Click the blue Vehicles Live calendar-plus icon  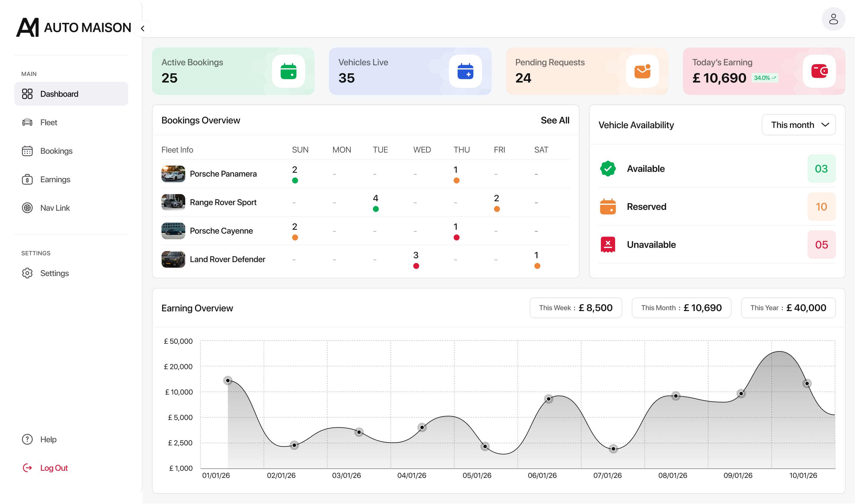pyautogui.click(x=465, y=71)
